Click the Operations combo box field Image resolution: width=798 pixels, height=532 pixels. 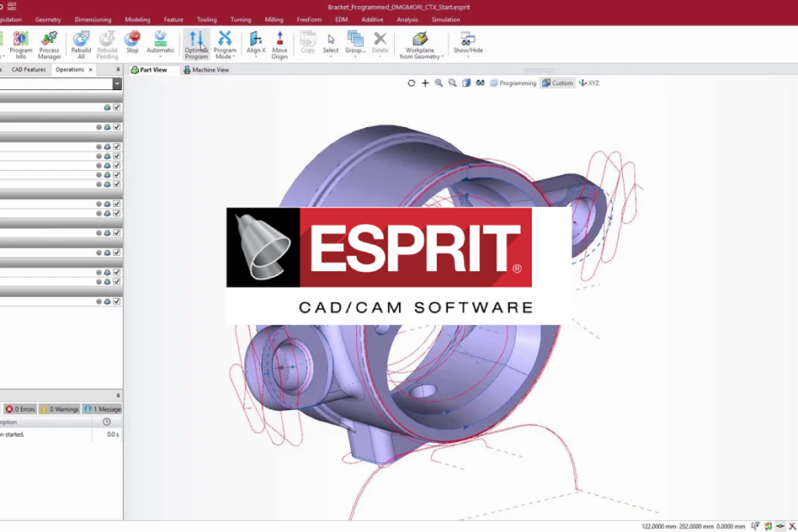pyautogui.click(x=57, y=83)
